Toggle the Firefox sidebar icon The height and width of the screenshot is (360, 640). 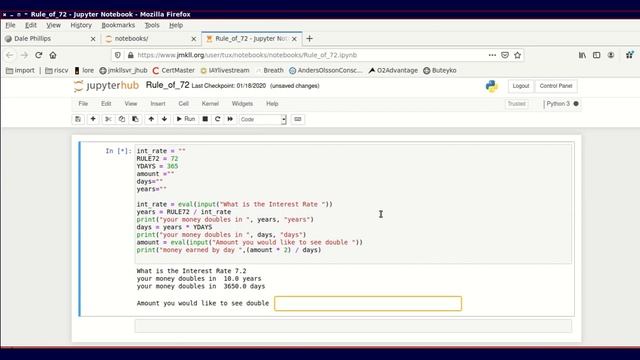pos(597,55)
